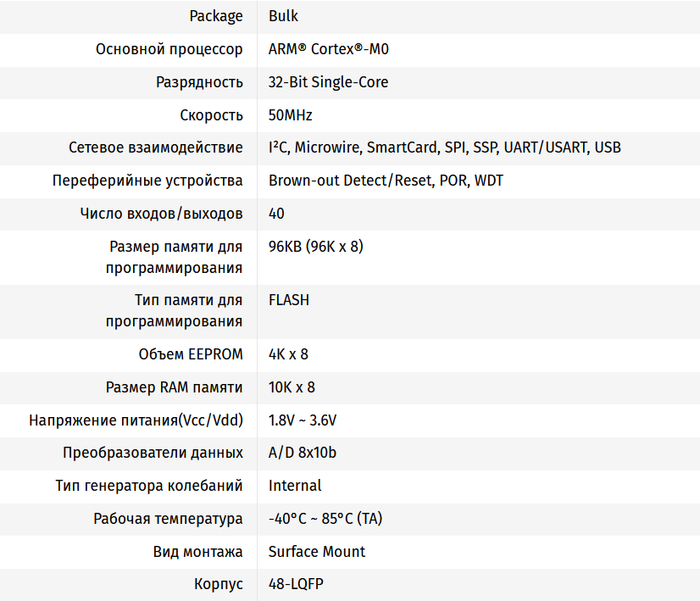Select the "96KB (96K x 8)" value

click(316, 247)
